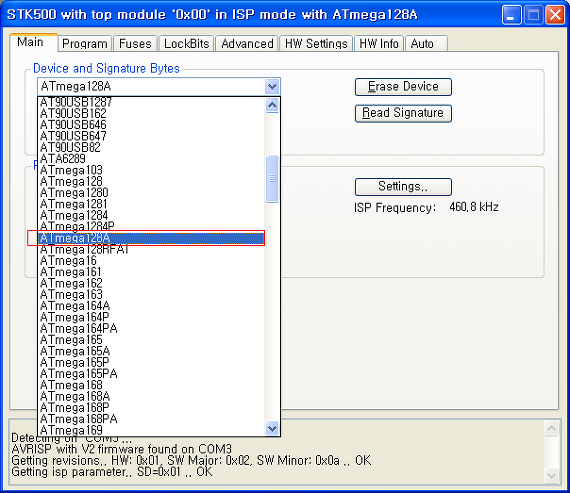
Task: Select ATmega103 device entry
Action: tap(151, 170)
